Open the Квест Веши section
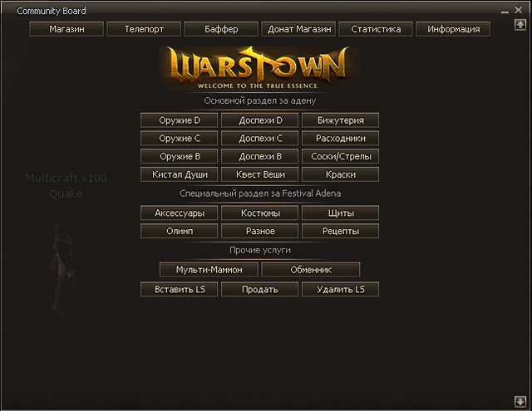The width and height of the screenshot is (532, 411). click(260, 174)
